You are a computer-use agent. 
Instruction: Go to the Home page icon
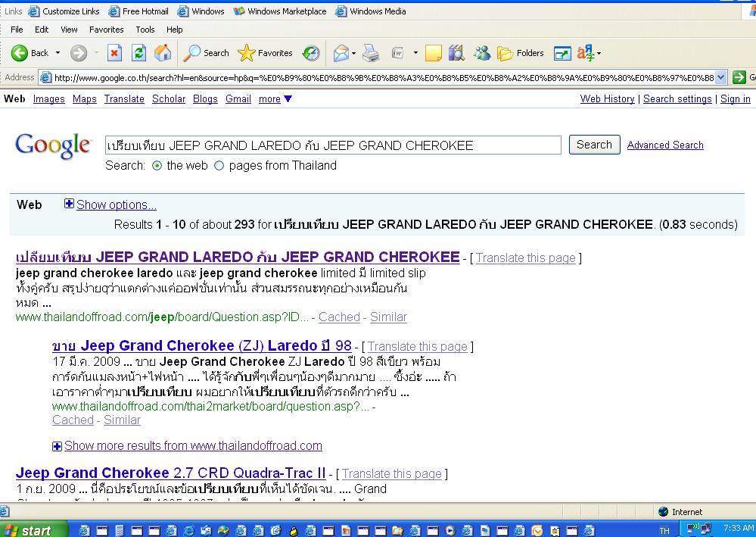tap(162, 53)
